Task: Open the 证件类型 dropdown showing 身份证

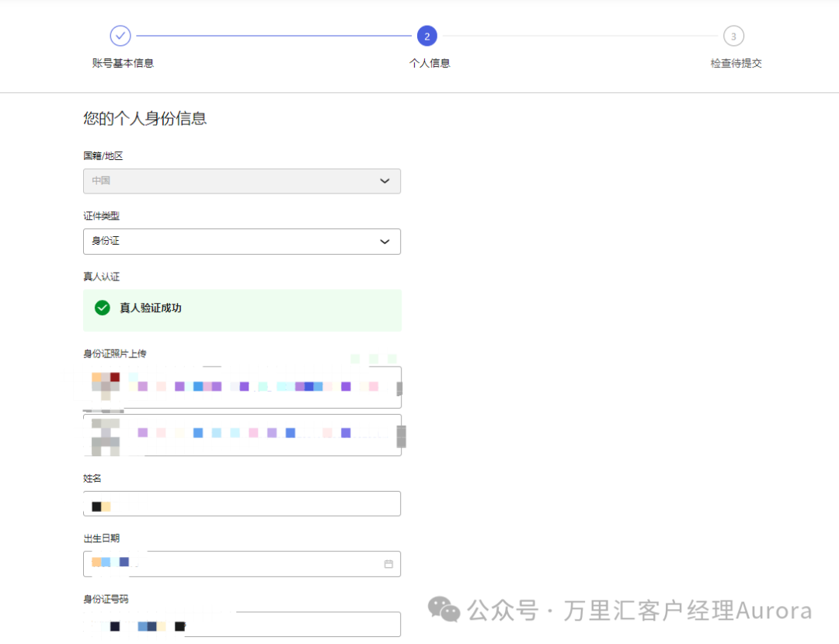Action: (x=242, y=242)
